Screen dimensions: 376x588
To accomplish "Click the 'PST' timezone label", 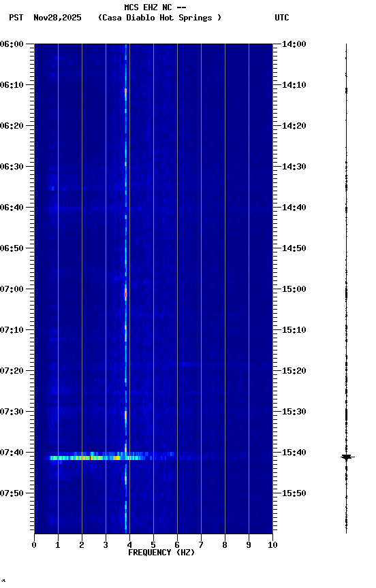I will pyautogui.click(x=16, y=18).
